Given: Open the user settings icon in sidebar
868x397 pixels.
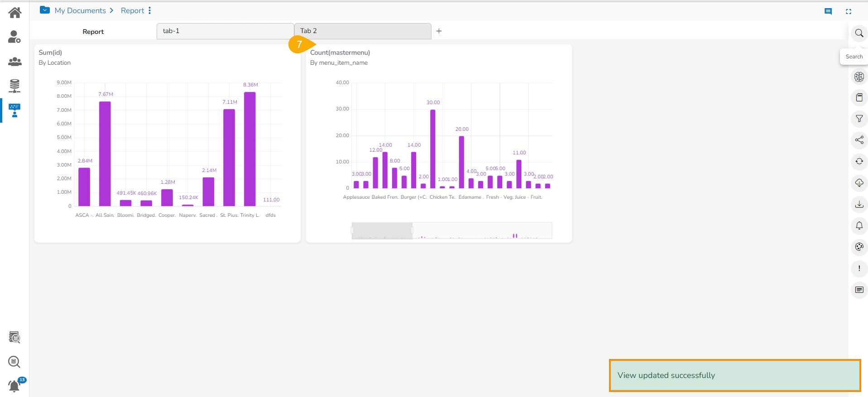Looking at the screenshot, I should (14, 37).
